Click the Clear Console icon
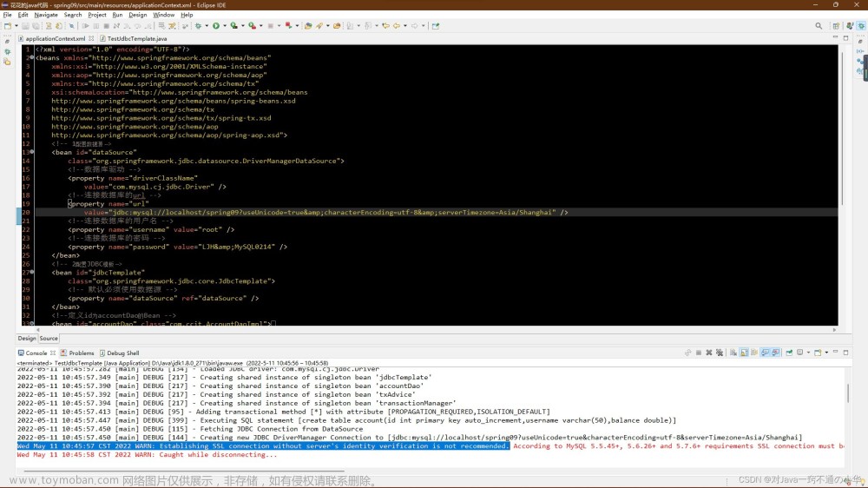Image resolution: width=868 pixels, height=488 pixels. (733, 353)
